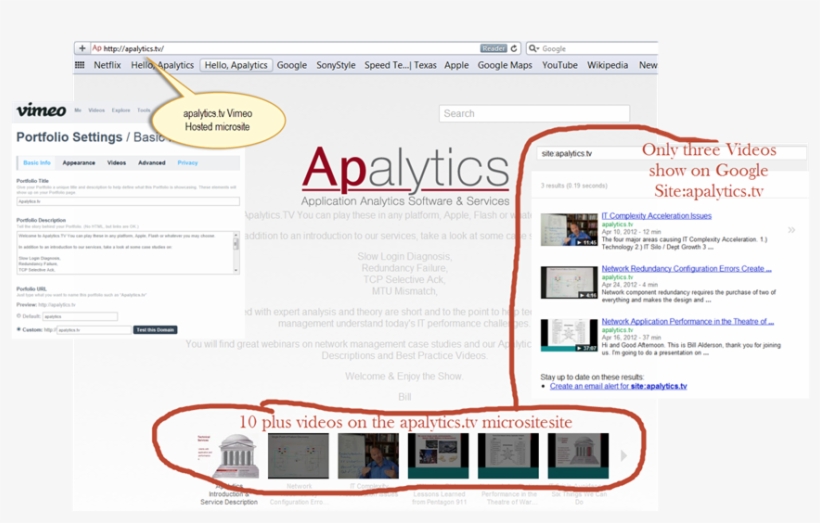Open the Network Configuration Erro... carousel thumbnail

299,456
